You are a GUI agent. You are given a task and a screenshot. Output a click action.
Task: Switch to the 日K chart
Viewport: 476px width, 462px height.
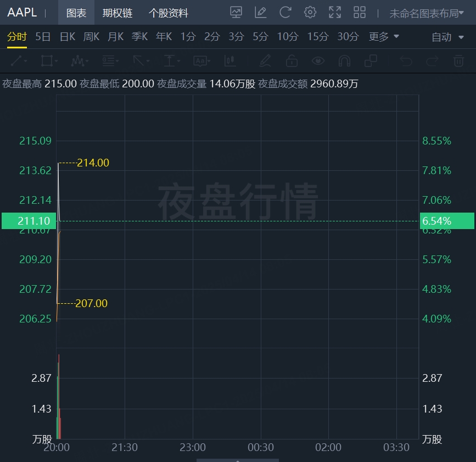pyautogui.click(x=68, y=37)
